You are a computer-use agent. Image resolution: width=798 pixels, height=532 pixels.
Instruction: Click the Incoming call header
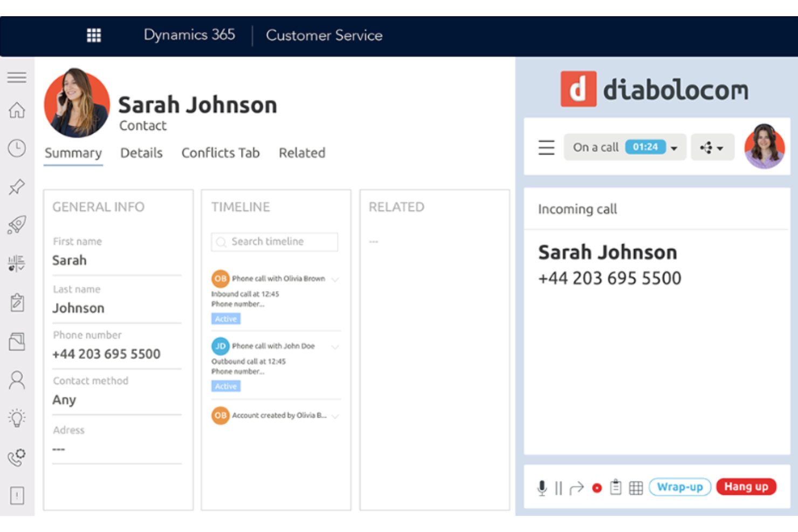tap(577, 209)
